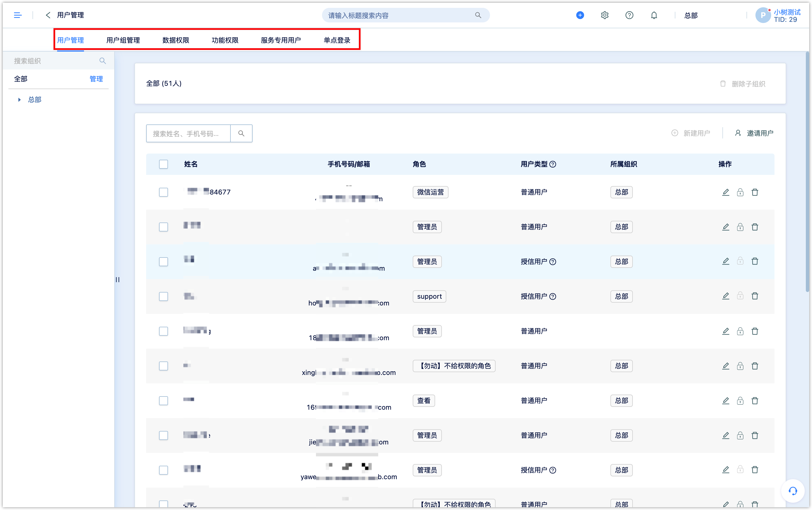Switch to the 用户组管理 tab
Screen dimensions: 812x510
pyautogui.click(x=123, y=40)
